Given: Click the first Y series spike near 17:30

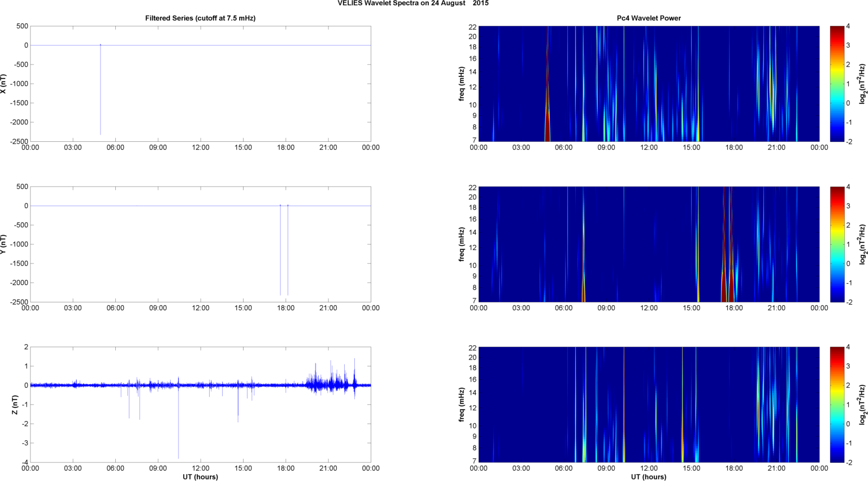Looking at the screenshot, I should [280, 249].
